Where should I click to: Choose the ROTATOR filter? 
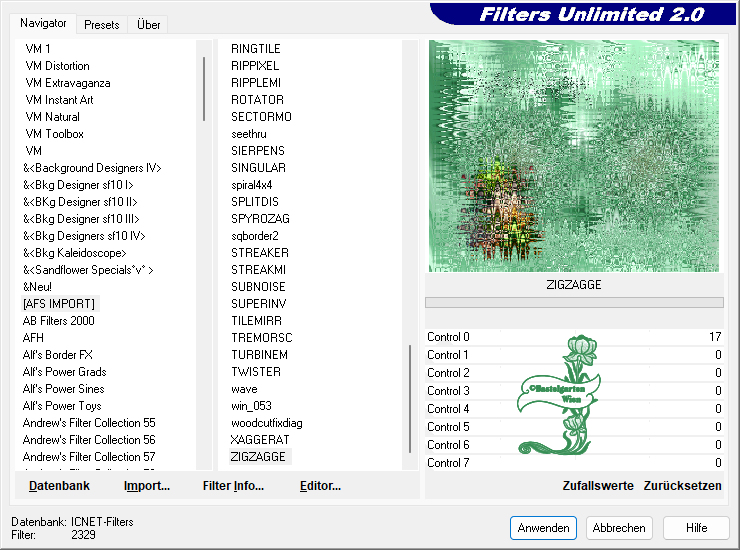click(x=257, y=100)
